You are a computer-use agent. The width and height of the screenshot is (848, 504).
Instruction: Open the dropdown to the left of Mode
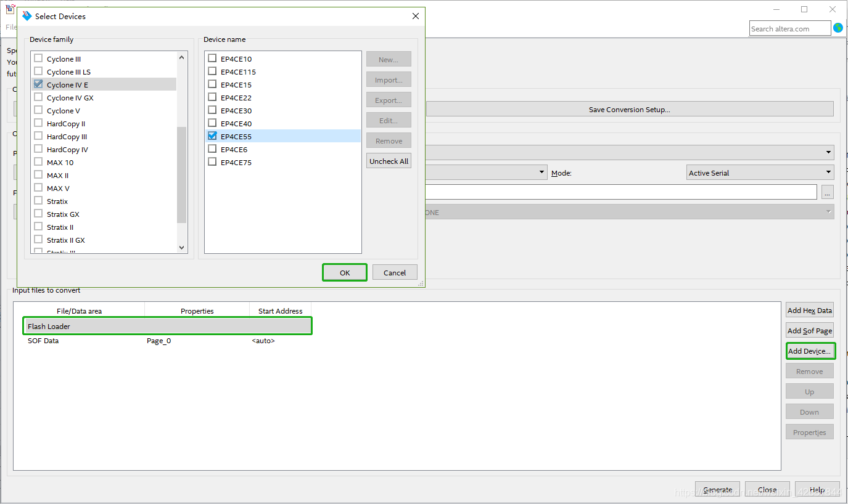(486, 172)
